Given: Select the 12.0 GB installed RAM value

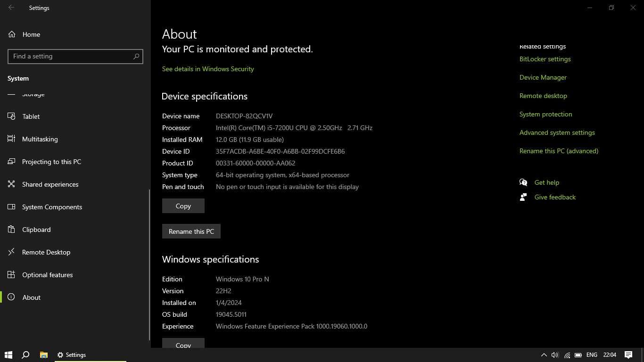Looking at the screenshot, I should 250,140.
